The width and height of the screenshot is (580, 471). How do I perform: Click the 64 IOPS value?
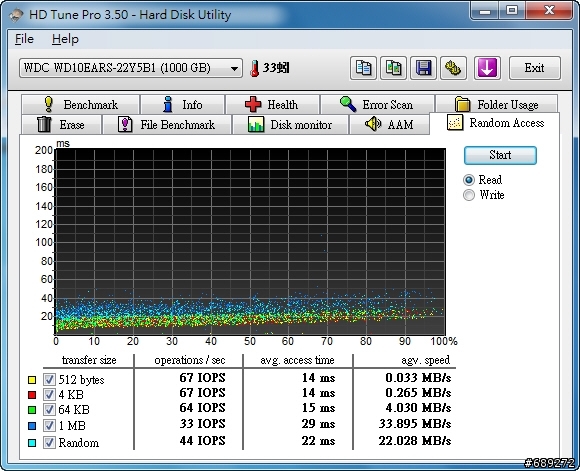202,408
